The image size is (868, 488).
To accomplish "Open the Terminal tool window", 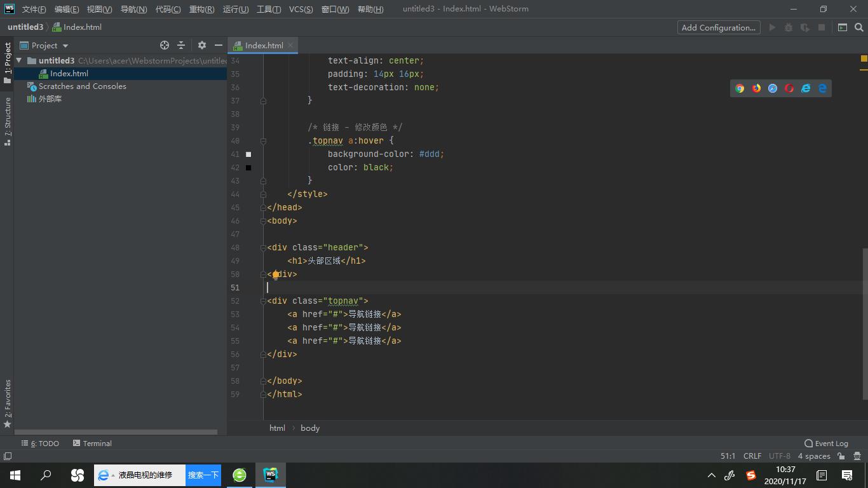I will tap(92, 443).
